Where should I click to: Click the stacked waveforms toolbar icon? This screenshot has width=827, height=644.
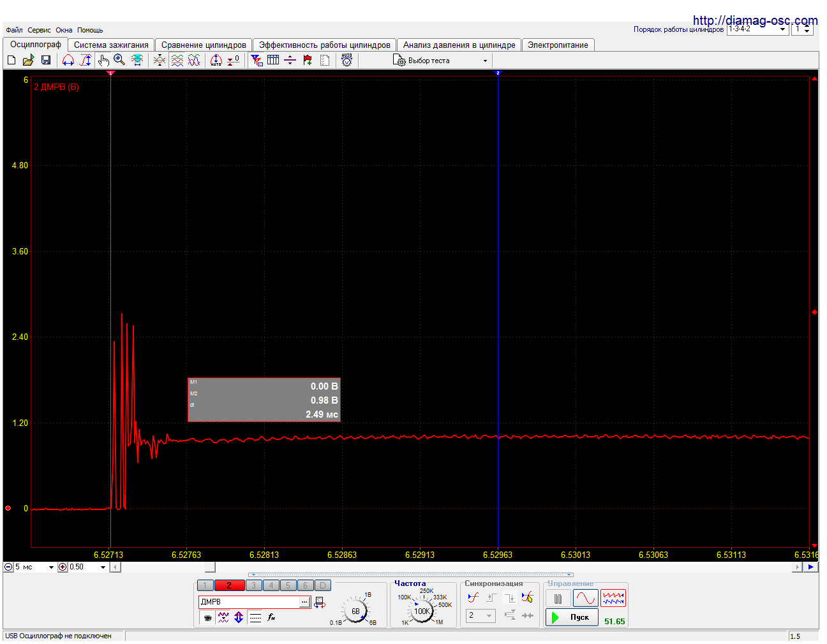tap(177, 60)
